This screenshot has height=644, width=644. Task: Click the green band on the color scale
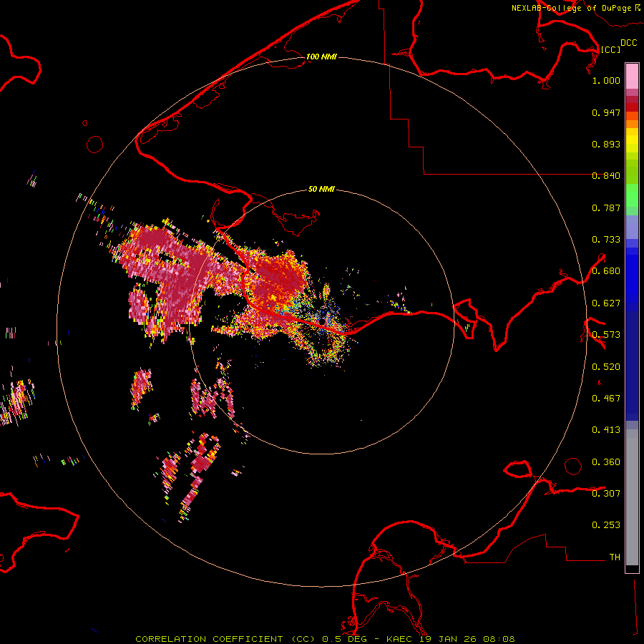point(632,195)
